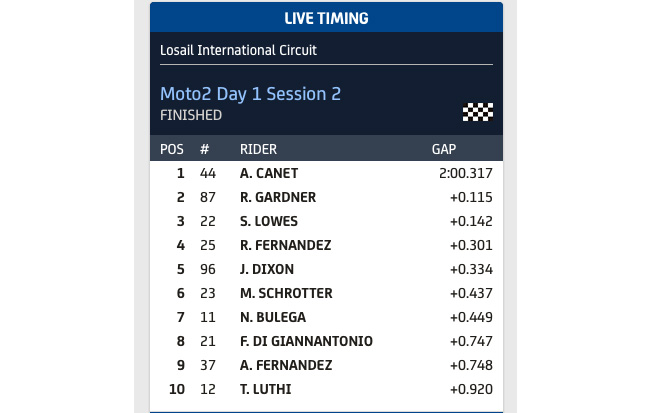652x413 pixels.
Task: Select A. FERNANDEZ in ninth position
Action: (x=285, y=365)
